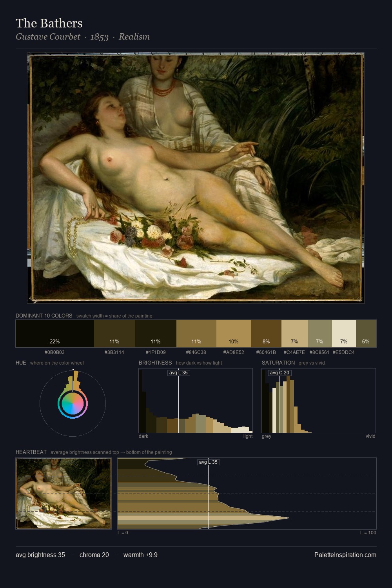
Task: Open the PaletteInspiration.com link
Action: (x=345, y=555)
